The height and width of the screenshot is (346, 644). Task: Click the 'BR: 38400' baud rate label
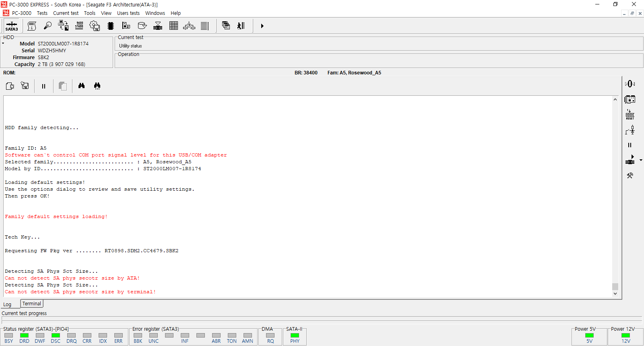click(306, 73)
